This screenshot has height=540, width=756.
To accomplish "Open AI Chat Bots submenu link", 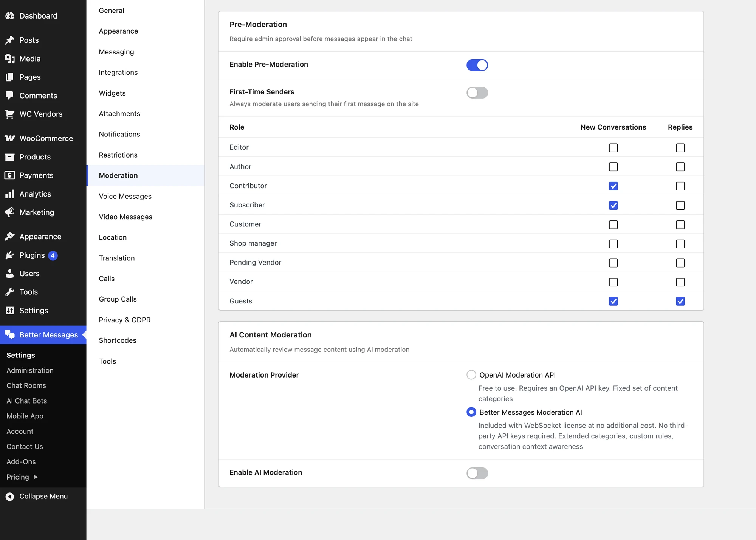I will pos(26,401).
